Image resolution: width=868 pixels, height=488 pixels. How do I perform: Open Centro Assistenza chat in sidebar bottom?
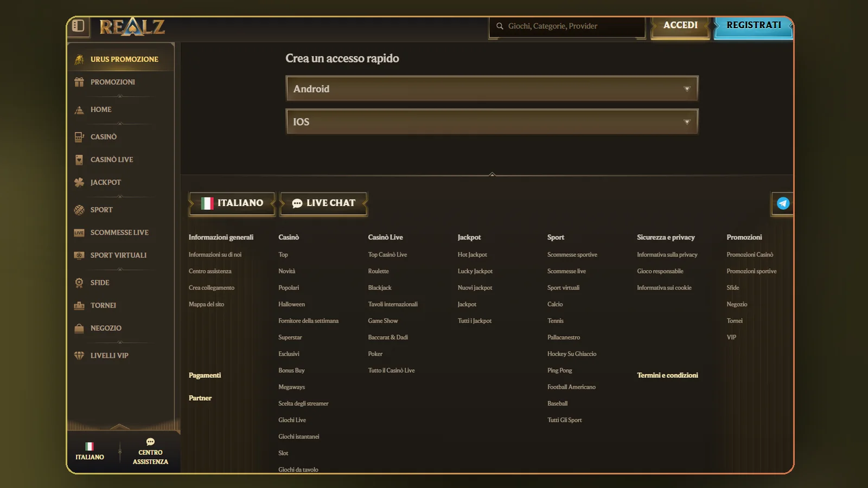point(150,452)
